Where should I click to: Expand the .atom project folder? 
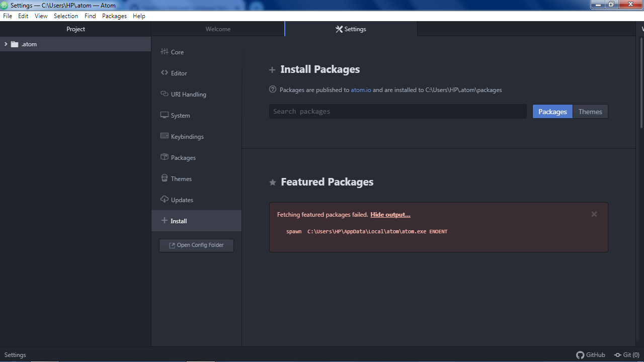(x=6, y=44)
